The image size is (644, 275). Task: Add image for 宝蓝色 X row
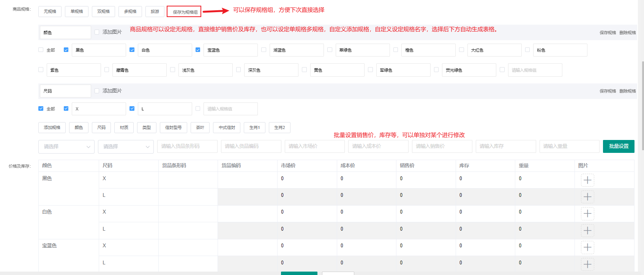point(587,247)
